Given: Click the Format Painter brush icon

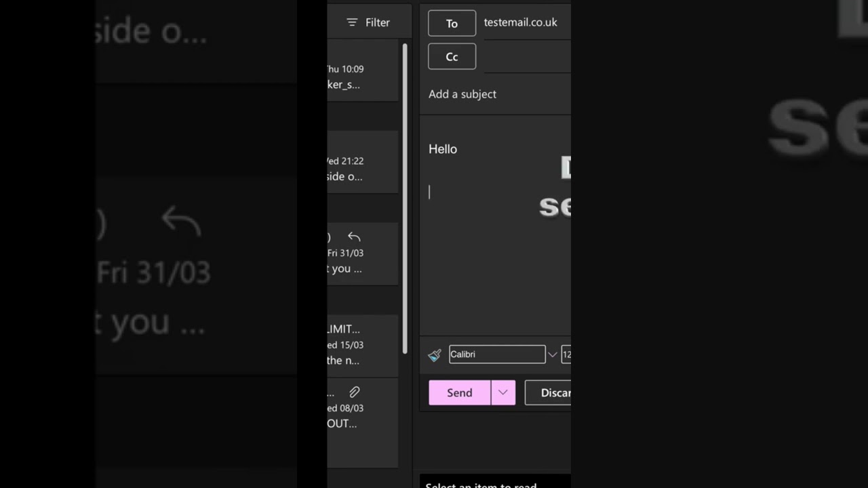Looking at the screenshot, I should [435, 354].
